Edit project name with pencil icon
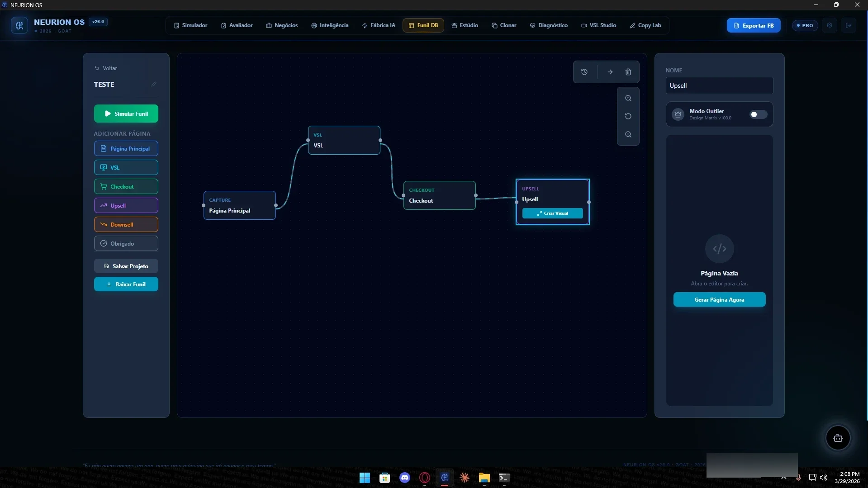 pos(154,84)
